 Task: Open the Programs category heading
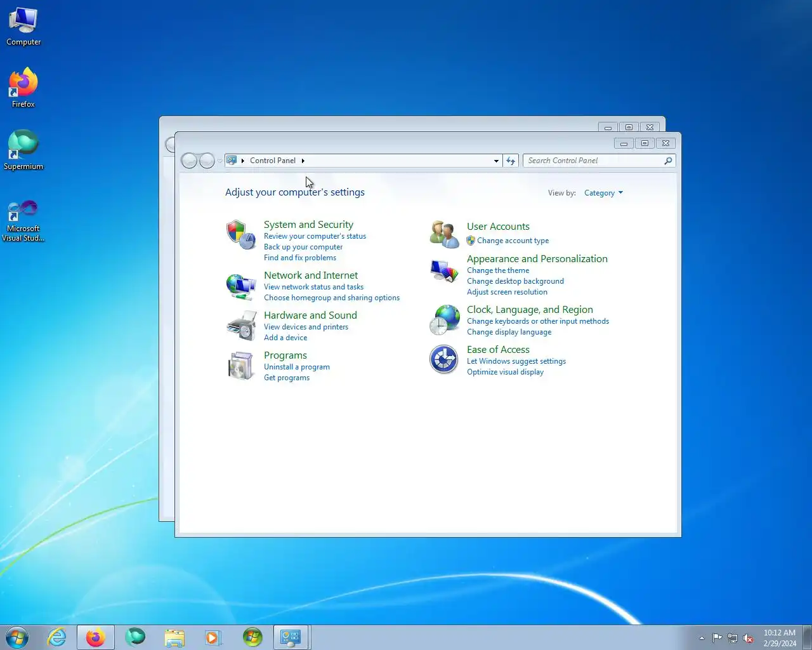pos(285,355)
